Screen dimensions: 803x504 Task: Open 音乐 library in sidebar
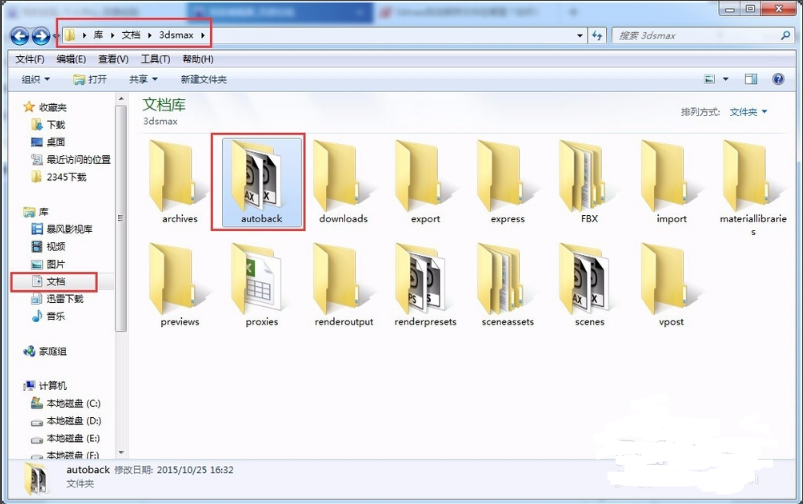click(x=48, y=316)
